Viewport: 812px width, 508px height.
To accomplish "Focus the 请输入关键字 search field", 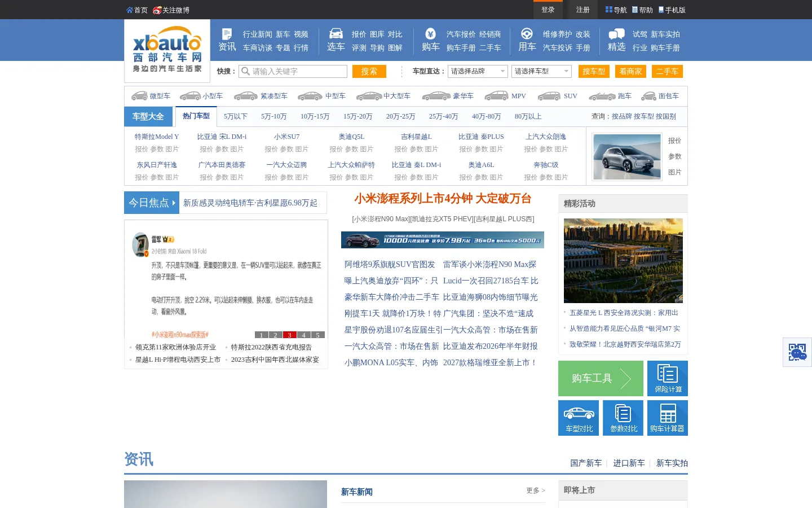I will coord(293,71).
